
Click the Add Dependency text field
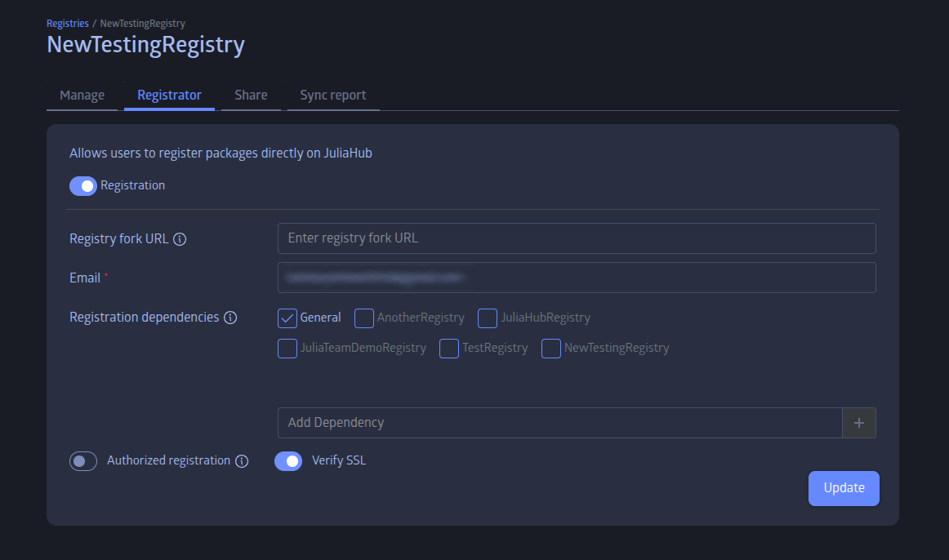[x=559, y=423]
